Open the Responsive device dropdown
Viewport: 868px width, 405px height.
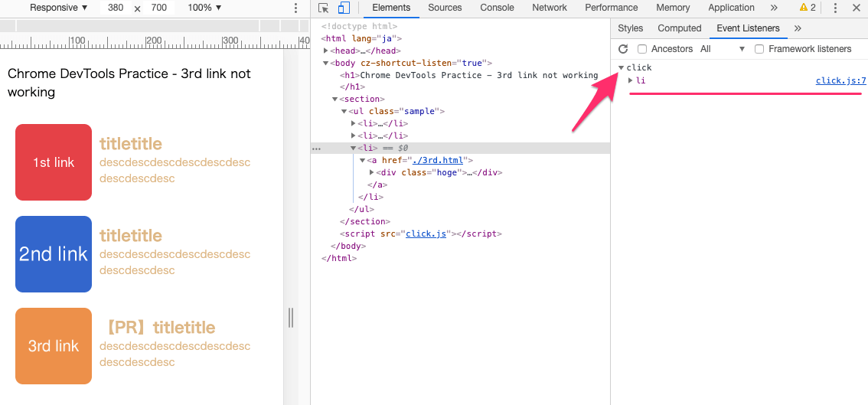[58, 8]
